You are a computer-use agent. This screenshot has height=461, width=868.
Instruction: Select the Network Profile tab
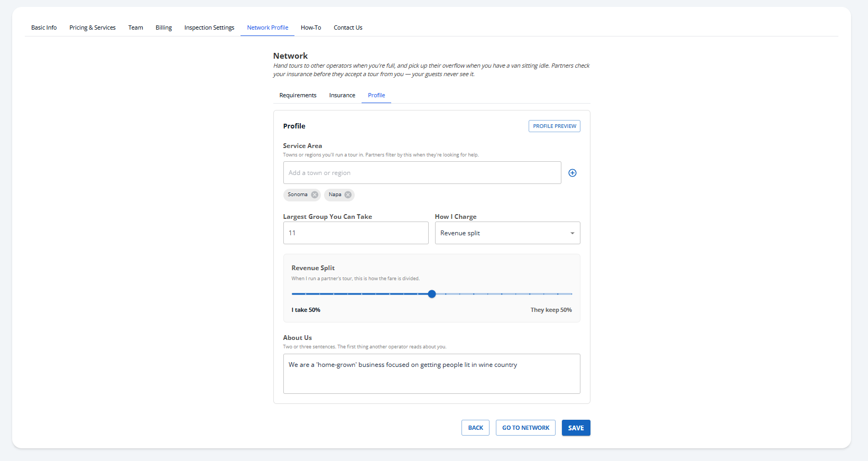pyautogui.click(x=267, y=27)
